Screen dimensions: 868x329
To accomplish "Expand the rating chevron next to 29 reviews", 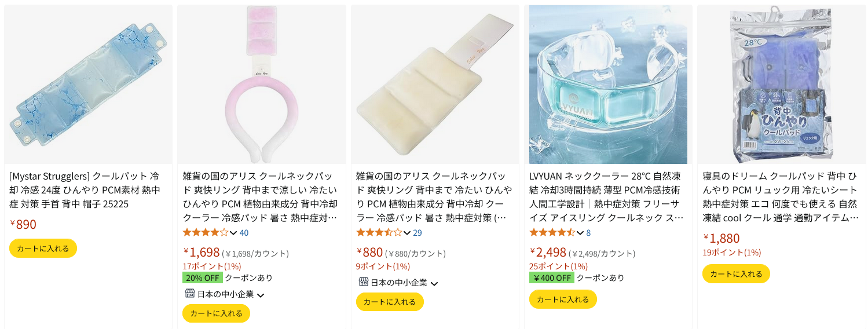I will [x=407, y=233].
